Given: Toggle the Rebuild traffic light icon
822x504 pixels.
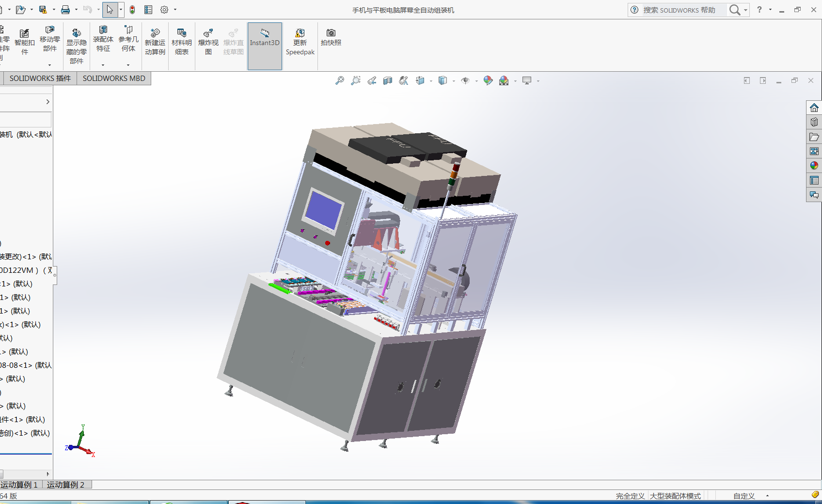Looking at the screenshot, I should coord(132,10).
